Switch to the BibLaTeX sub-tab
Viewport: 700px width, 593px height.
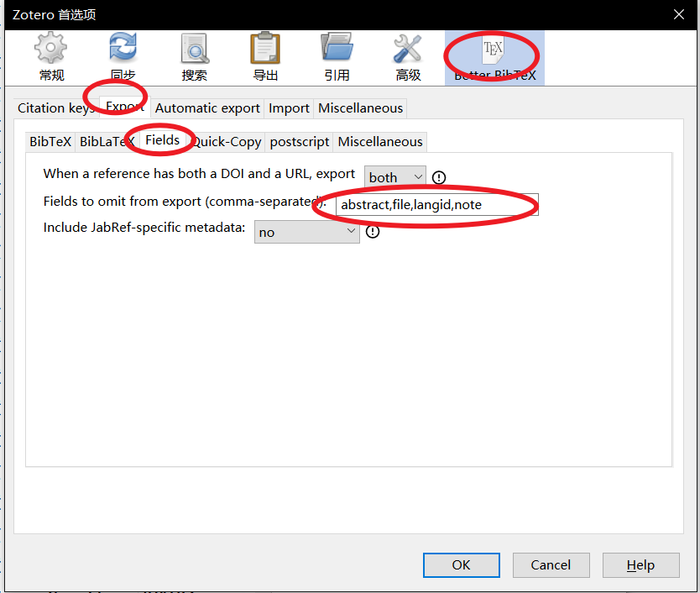107,142
